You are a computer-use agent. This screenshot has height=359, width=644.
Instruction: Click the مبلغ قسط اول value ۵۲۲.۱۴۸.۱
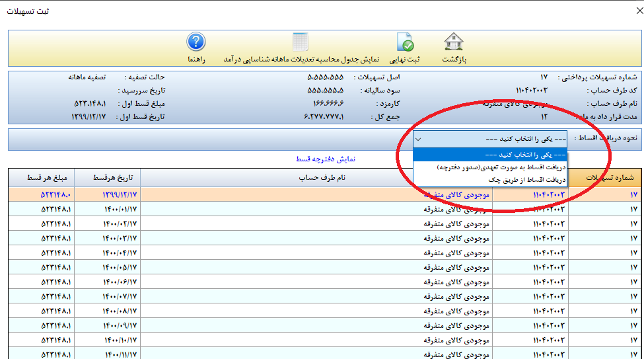[x=90, y=104]
